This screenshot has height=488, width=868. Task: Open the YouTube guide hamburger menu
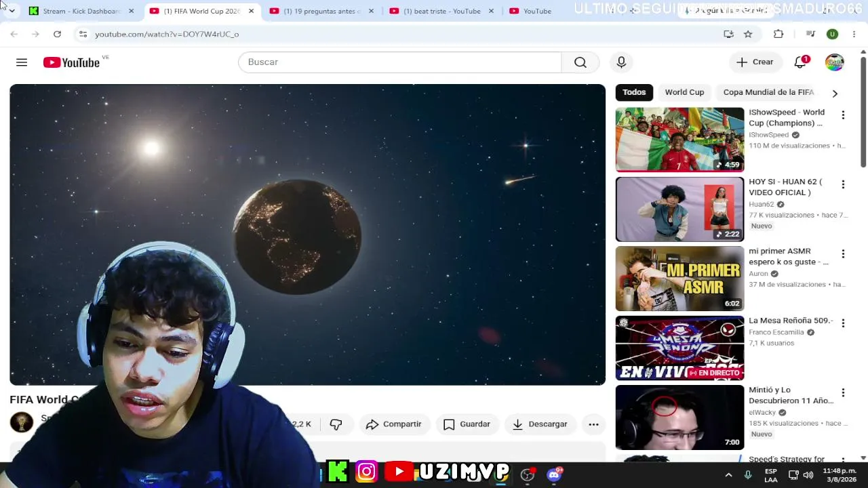(22, 62)
